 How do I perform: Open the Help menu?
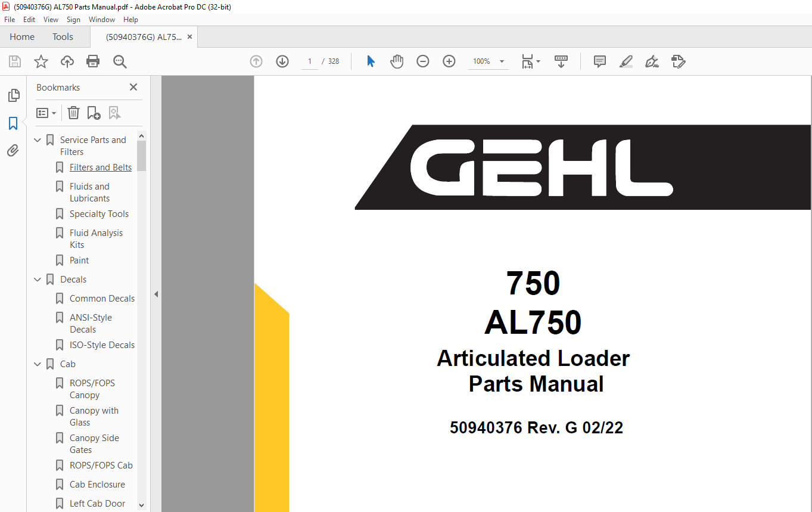pyautogui.click(x=130, y=20)
